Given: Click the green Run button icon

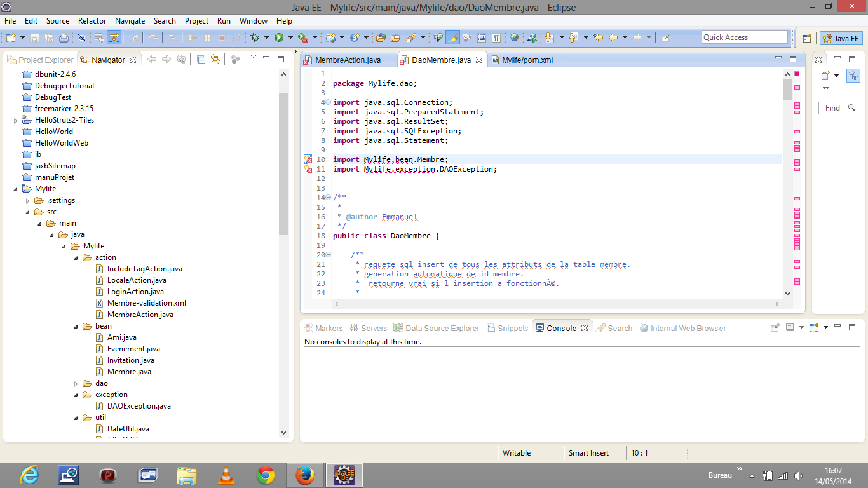Looking at the screenshot, I should click(x=278, y=38).
